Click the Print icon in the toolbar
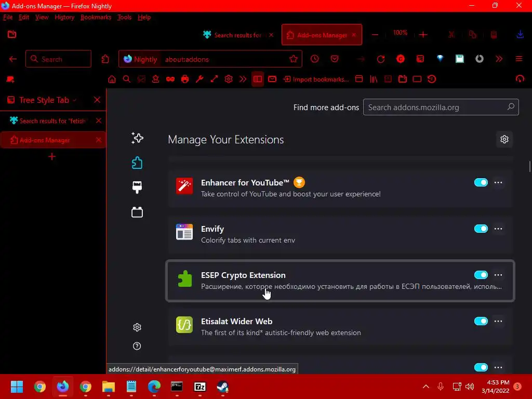 [x=185, y=79]
